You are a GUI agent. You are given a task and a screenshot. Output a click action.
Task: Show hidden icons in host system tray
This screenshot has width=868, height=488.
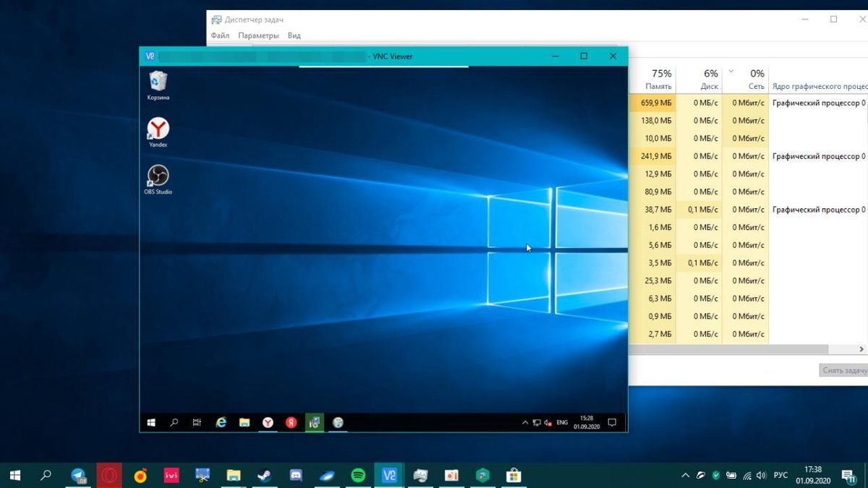(685, 476)
